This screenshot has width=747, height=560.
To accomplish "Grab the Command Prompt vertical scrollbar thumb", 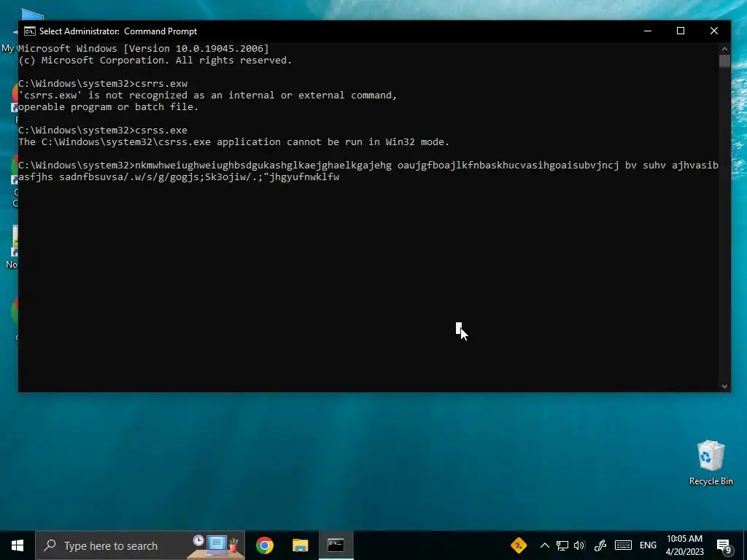I will pos(724,61).
